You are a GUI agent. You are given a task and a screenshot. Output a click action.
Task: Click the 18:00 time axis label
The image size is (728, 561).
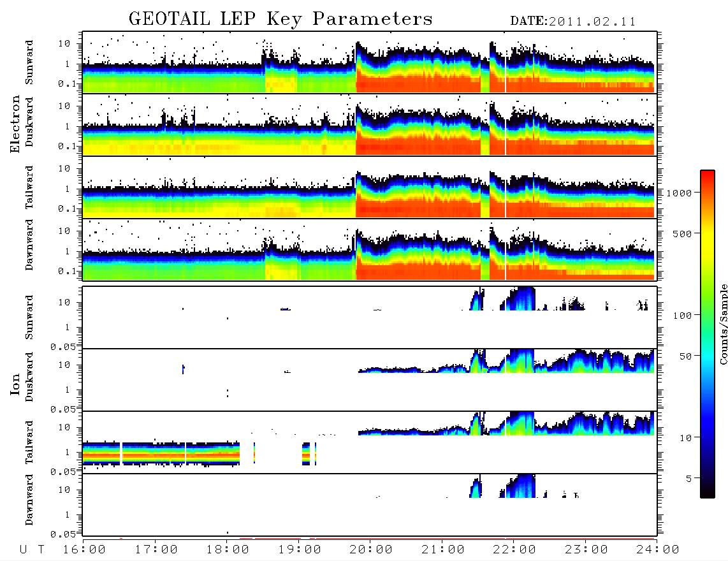tap(228, 550)
